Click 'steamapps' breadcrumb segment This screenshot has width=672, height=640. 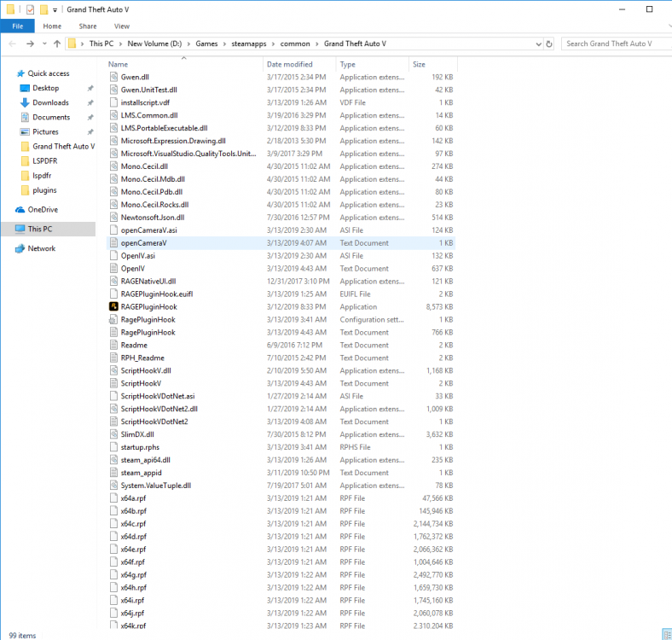tap(248, 44)
